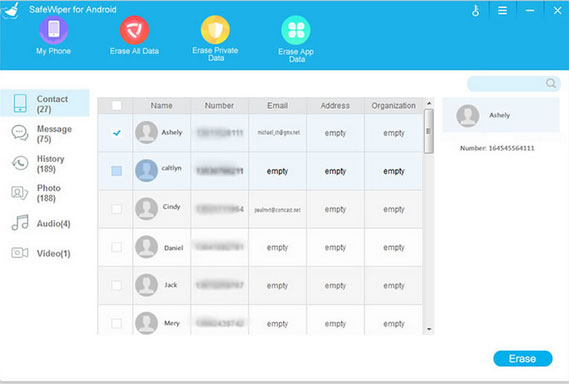The image size is (569, 384).
Task: Click the registration key icon
Action: (476, 11)
